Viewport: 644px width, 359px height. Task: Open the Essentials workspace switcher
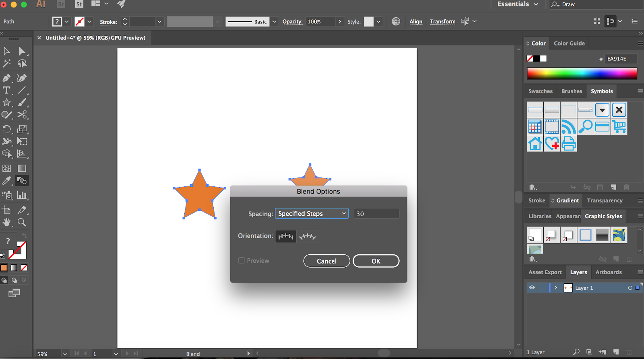point(518,4)
